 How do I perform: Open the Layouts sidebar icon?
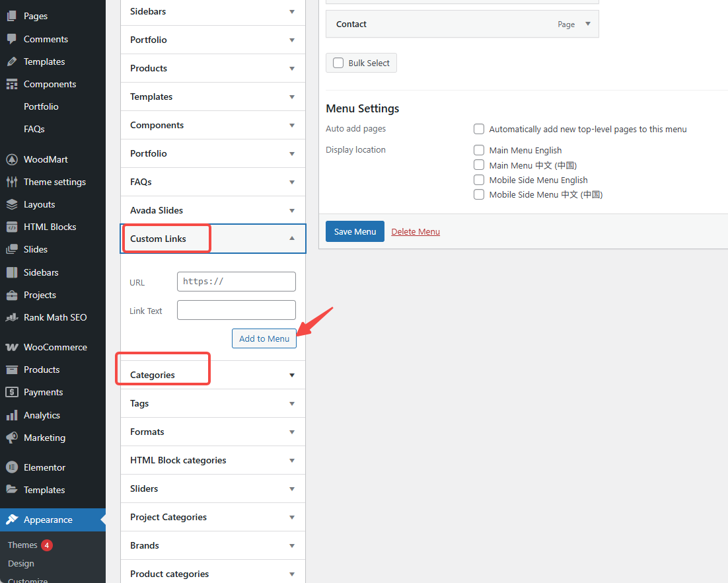pos(15,204)
